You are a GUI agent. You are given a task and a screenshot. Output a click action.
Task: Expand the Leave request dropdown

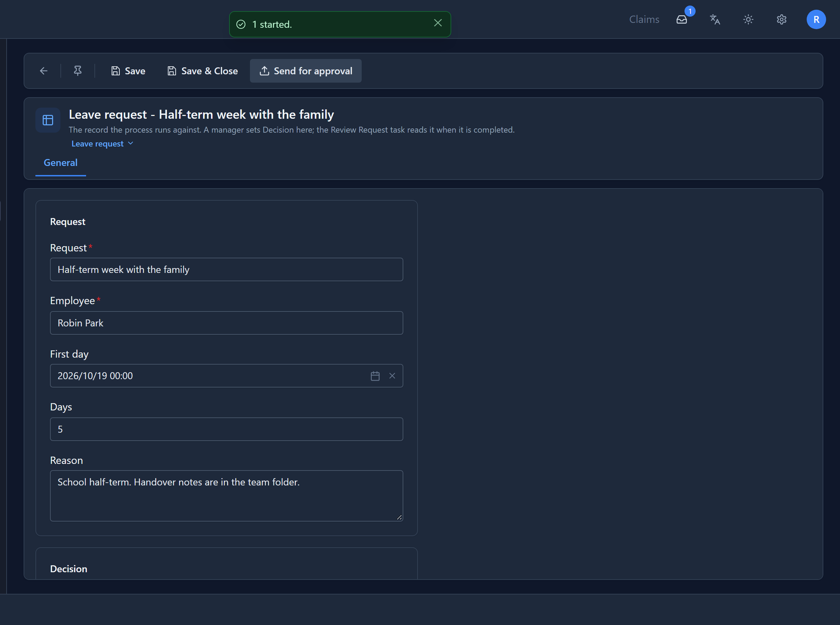102,144
